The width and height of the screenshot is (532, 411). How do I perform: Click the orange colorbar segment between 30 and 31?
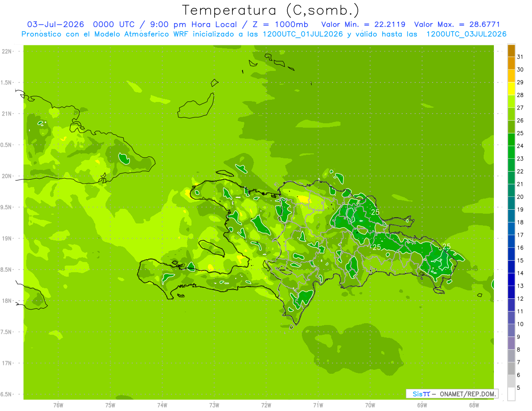(511, 63)
